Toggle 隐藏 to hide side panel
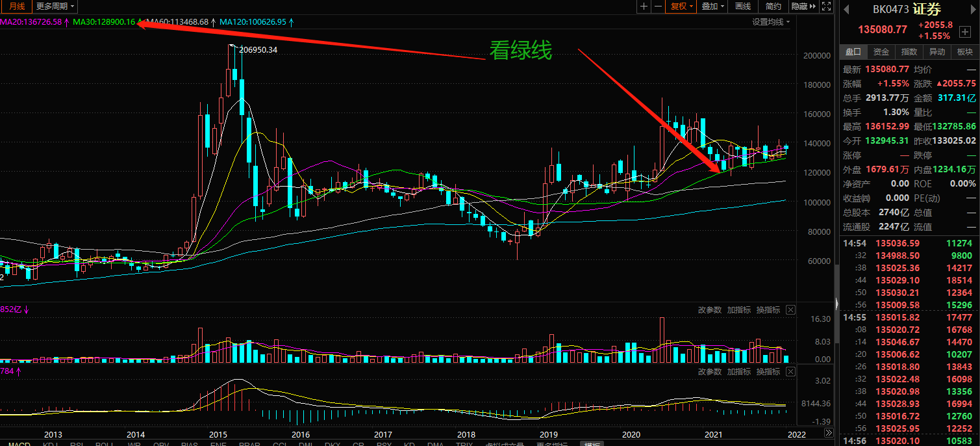This screenshot has width=980, height=446. [x=803, y=7]
